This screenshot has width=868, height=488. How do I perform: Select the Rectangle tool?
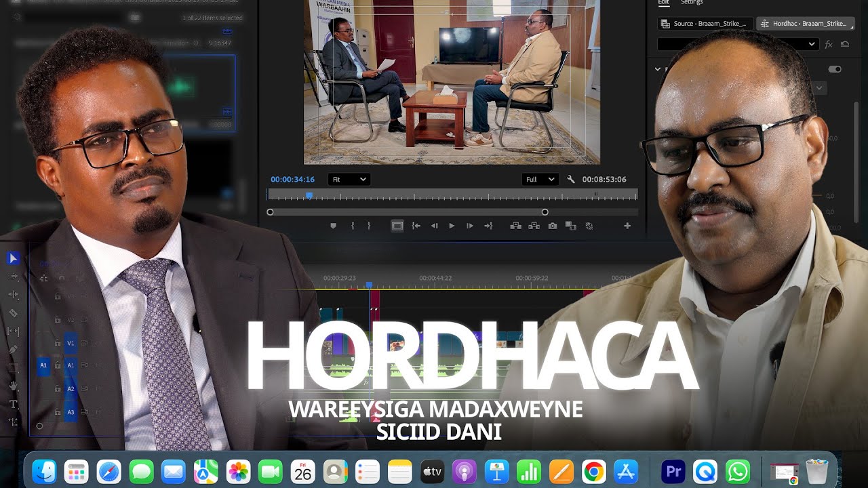point(13,368)
